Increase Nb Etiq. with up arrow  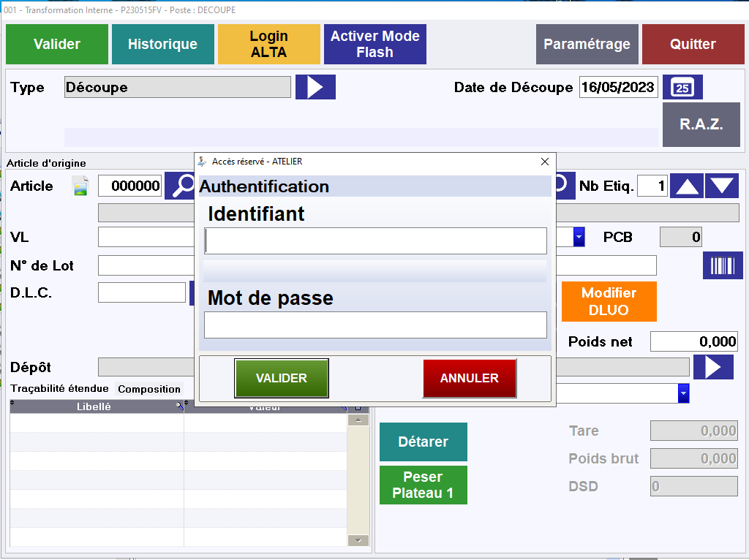point(687,186)
